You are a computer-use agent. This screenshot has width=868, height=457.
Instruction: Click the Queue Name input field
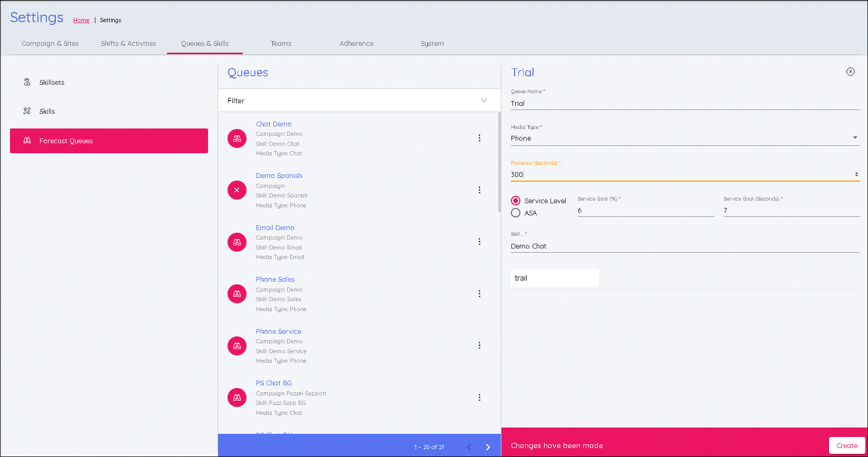point(685,103)
